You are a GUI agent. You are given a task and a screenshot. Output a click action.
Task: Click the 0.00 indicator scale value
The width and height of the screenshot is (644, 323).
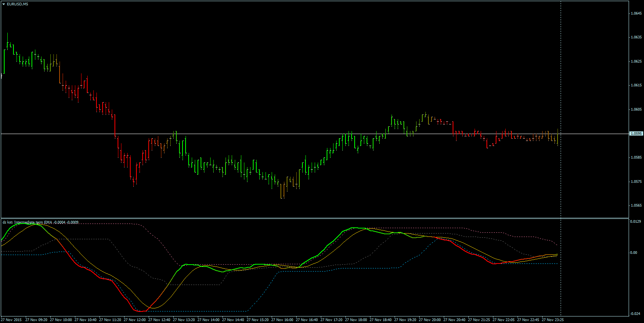[x=634, y=253]
